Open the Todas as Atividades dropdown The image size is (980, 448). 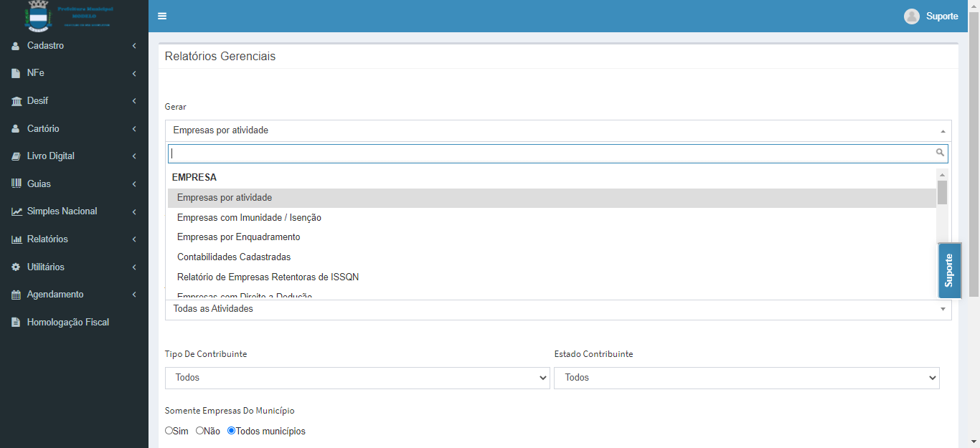click(557, 309)
